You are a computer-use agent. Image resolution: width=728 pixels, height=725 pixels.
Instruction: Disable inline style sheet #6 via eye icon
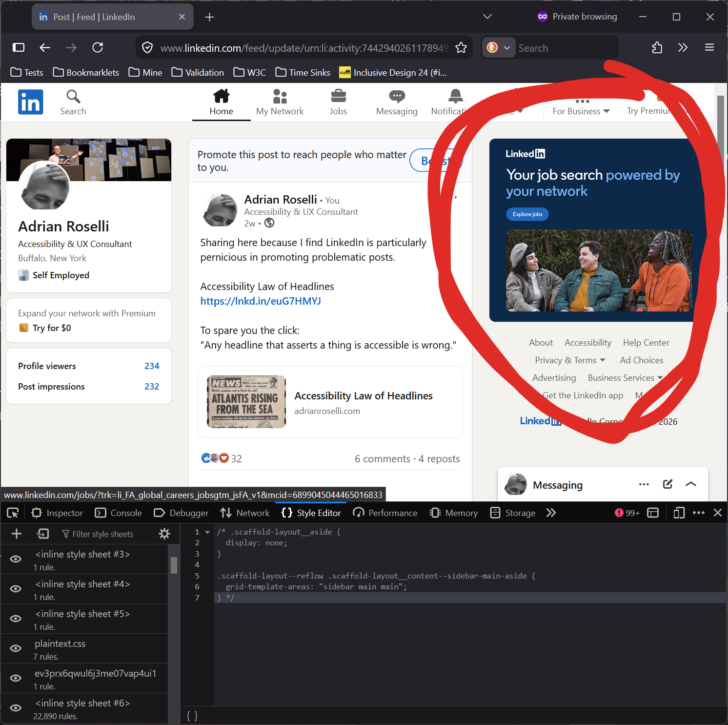[16, 708]
